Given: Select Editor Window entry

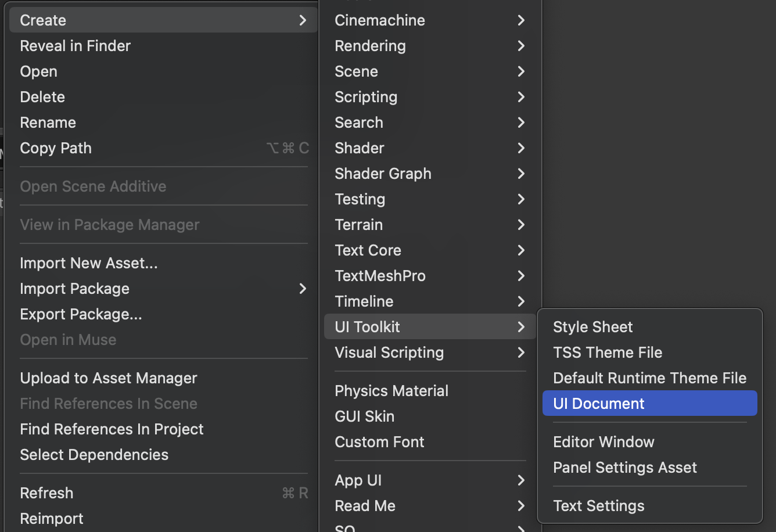Looking at the screenshot, I should (x=603, y=442).
